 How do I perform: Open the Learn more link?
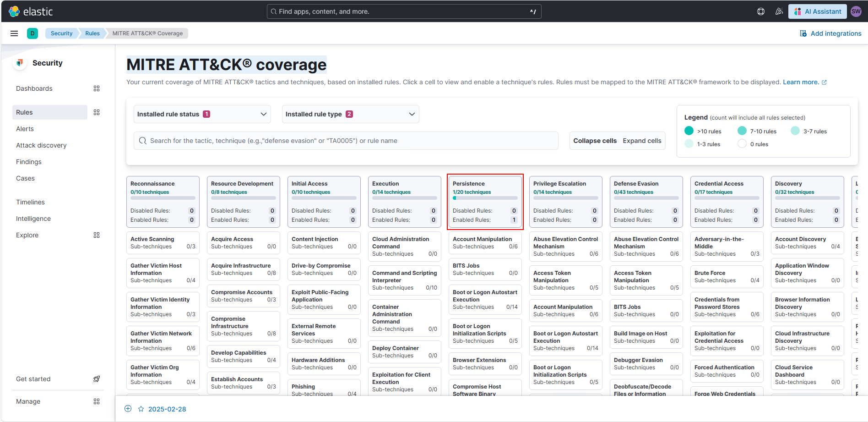click(x=804, y=82)
